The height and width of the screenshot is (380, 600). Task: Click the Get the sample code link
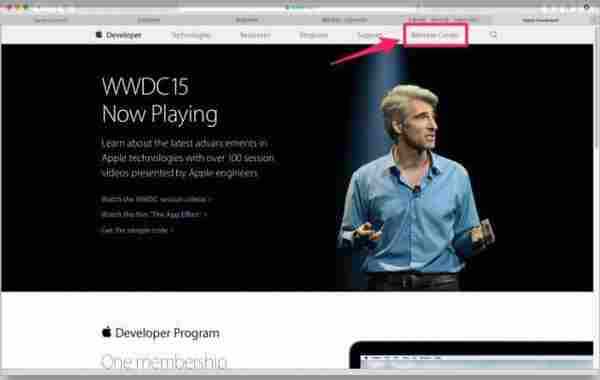(137, 230)
